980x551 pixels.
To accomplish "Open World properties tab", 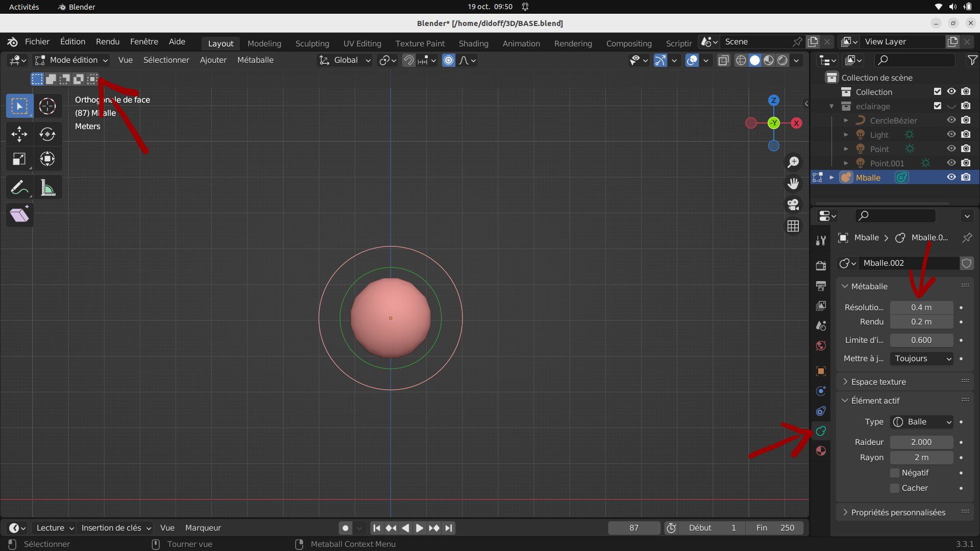I will point(821,346).
